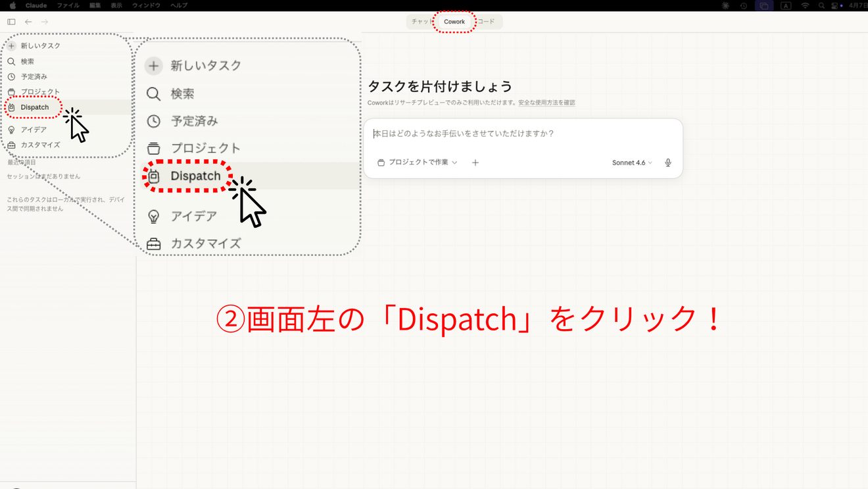Start a 新しいタスク in the sidebar
Screen dimensions: 868x489
click(34, 46)
